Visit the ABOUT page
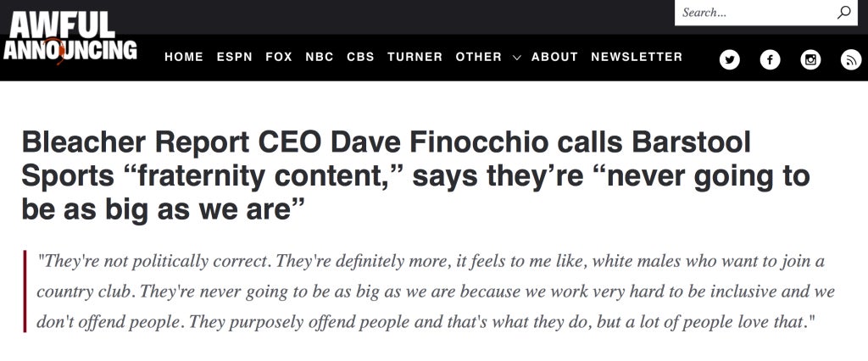Viewport: 868px width, 361px height. tap(554, 57)
